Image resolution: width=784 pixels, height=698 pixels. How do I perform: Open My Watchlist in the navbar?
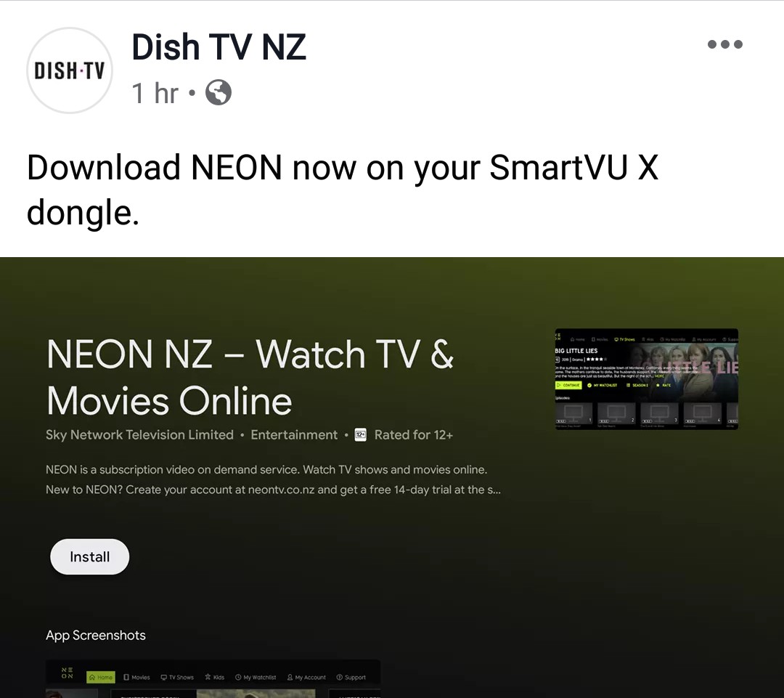coord(256,677)
